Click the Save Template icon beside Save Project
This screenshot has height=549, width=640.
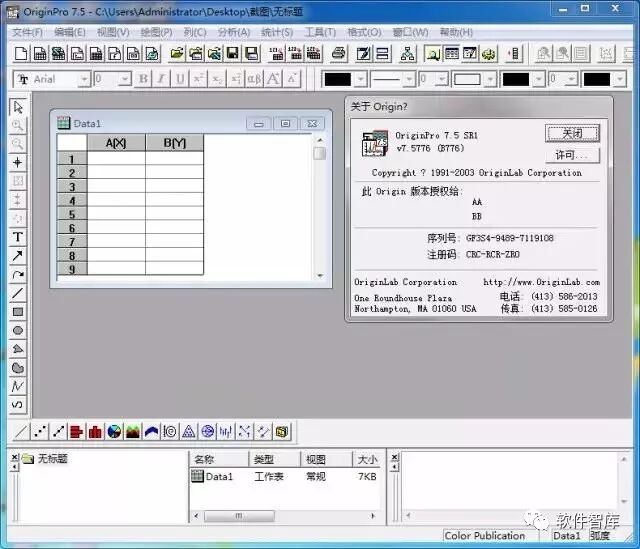251,53
